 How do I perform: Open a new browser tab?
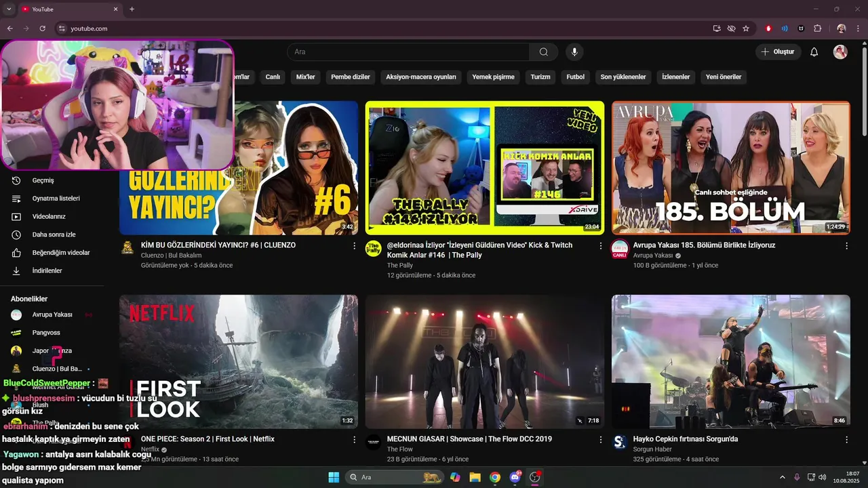click(132, 9)
